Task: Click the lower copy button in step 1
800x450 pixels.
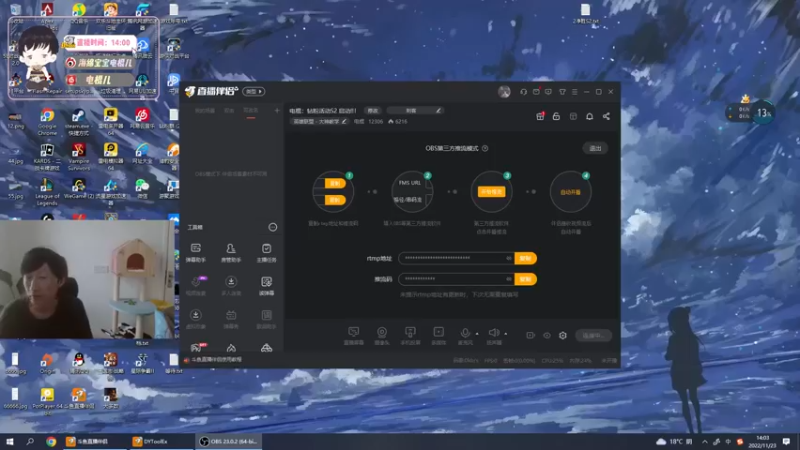Action: point(335,200)
